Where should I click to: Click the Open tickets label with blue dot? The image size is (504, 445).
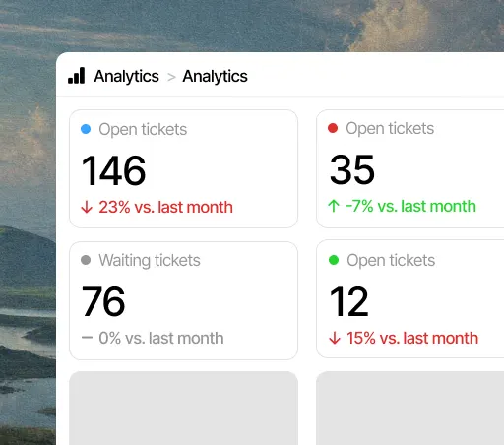pyautogui.click(x=143, y=129)
